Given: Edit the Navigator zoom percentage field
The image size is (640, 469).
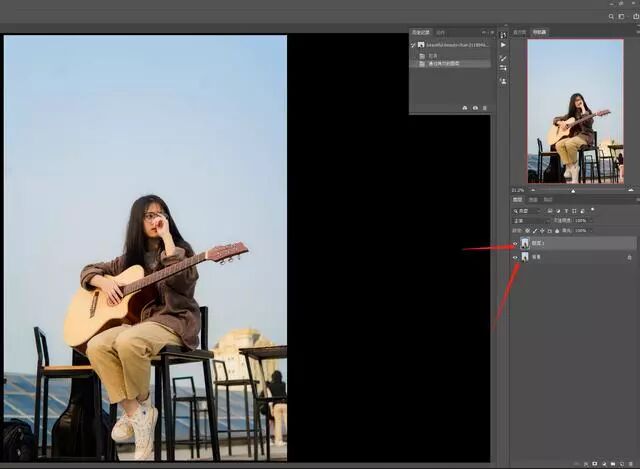Looking at the screenshot, I should (x=518, y=190).
